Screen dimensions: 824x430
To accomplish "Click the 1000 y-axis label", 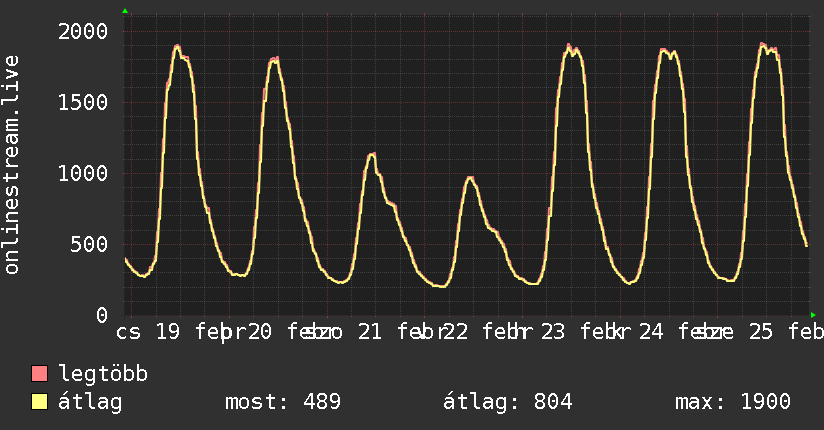I will tap(83, 173).
